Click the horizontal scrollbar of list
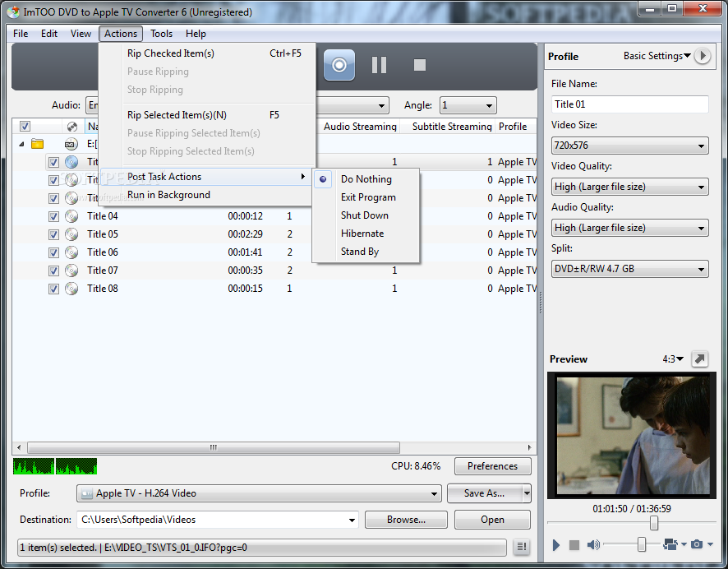 click(214, 448)
